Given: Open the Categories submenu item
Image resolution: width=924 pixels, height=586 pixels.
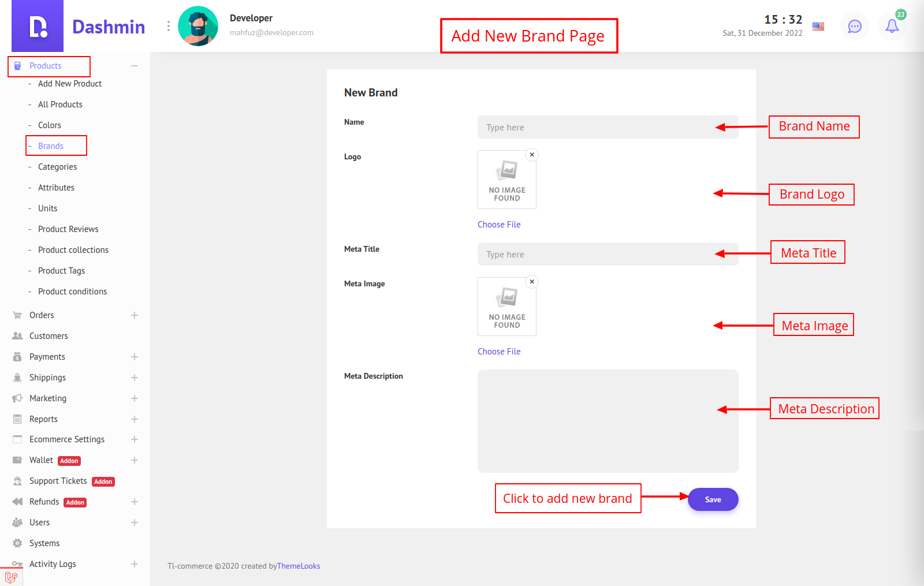Looking at the screenshot, I should pyautogui.click(x=57, y=167).
